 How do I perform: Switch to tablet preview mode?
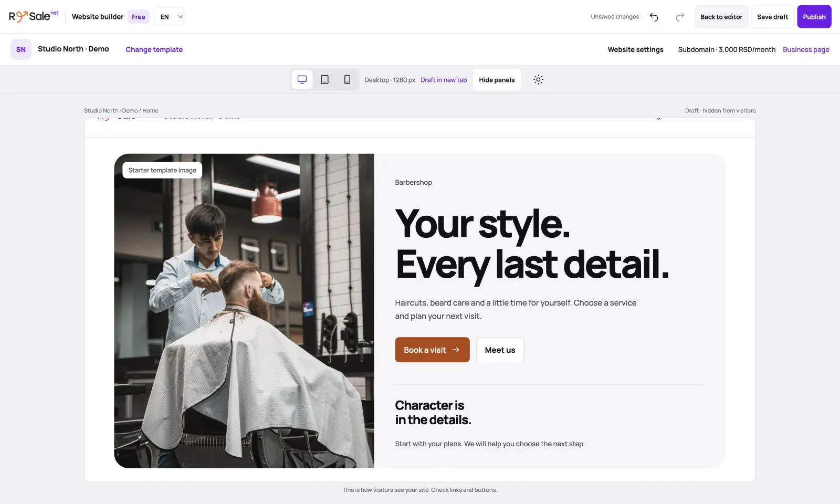click(324, 80)
